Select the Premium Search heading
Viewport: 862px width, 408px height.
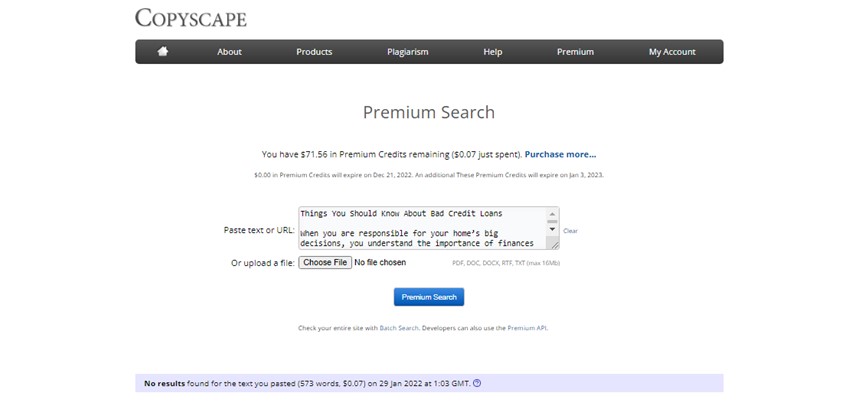tap(429, 112)
